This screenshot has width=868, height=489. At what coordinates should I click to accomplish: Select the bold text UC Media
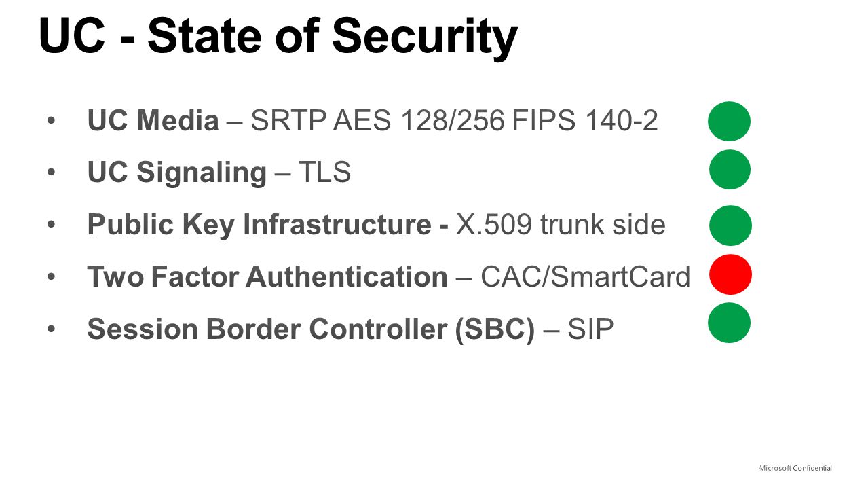pos(153,121)
